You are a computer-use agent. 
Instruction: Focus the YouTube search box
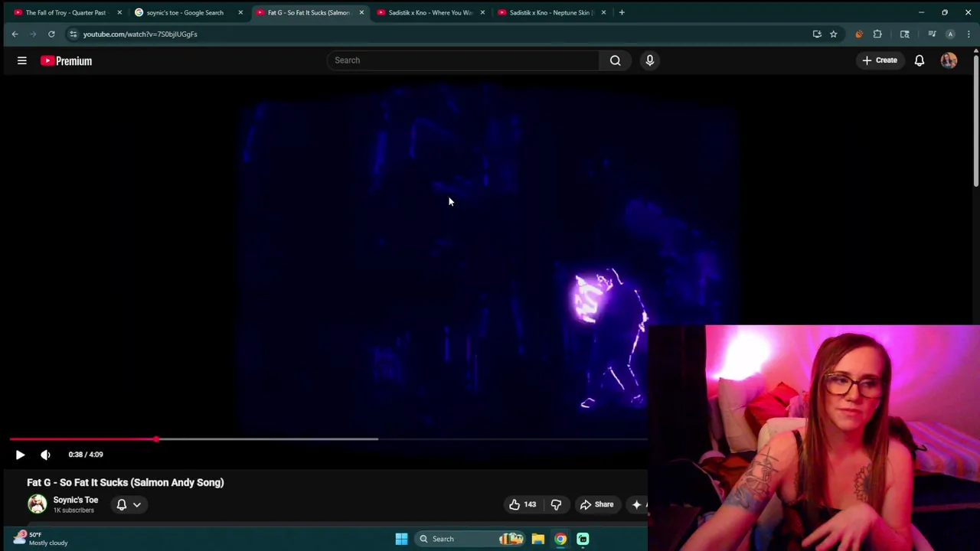[x=463, y=60]
